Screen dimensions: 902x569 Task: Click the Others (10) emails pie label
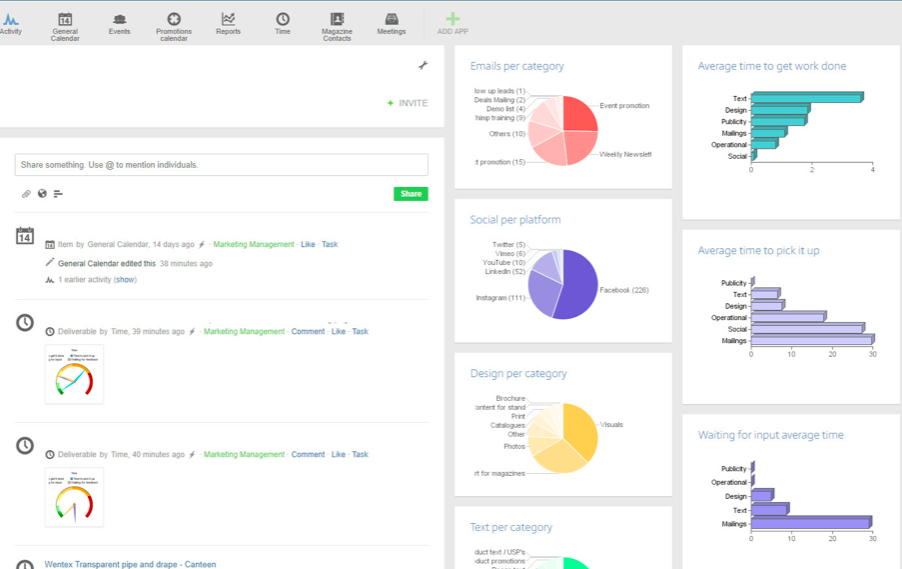pyautogui.click(x=507, y=134)
